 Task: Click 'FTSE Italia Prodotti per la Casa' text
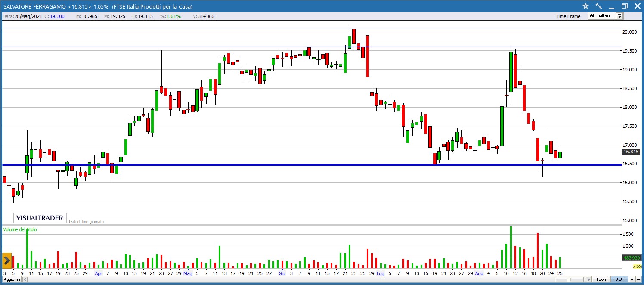click(152, 6)
